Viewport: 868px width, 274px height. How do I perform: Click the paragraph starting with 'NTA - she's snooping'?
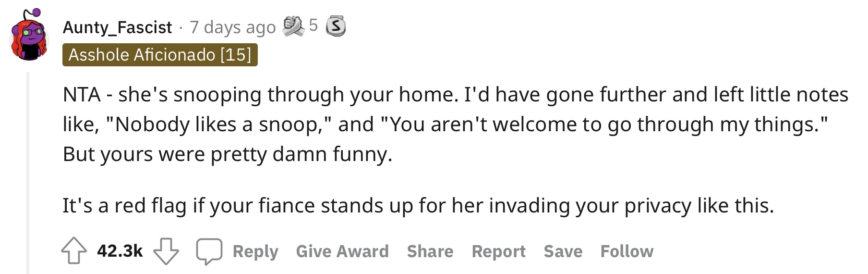click(x=456, y=124)
